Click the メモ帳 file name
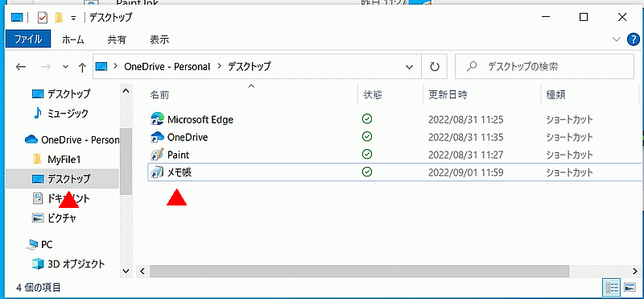The height and width of the screenshot is (299, 644). point(180,172)
